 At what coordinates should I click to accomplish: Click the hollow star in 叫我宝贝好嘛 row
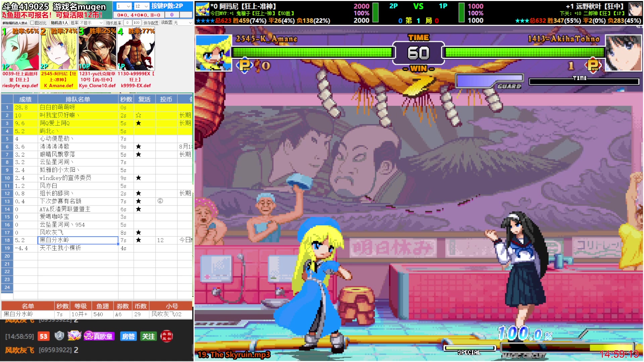139,115
